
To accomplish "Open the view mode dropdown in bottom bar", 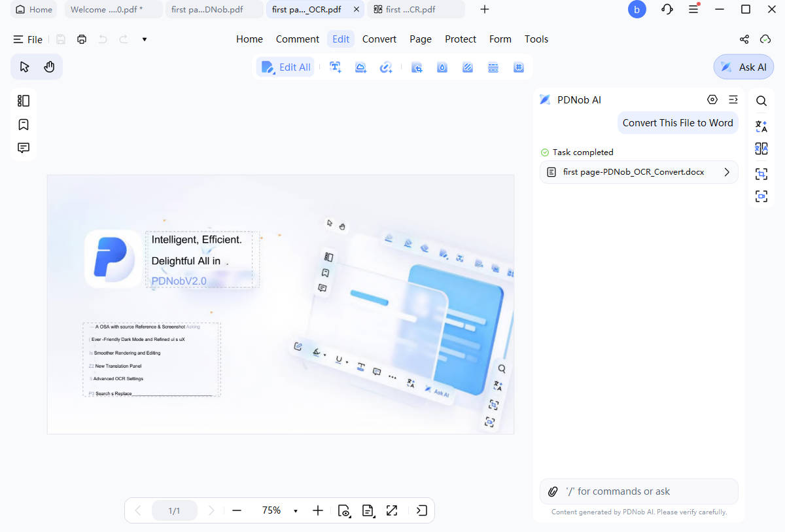I will [344, 510].
